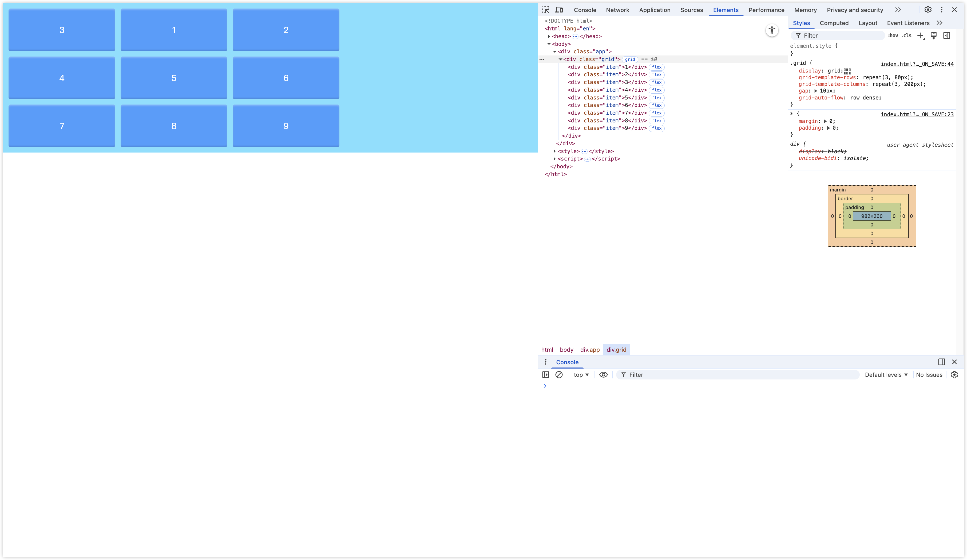Toggle the device toolbar icon
Viewport: 967px width, 560px height.
pos(560,10)
